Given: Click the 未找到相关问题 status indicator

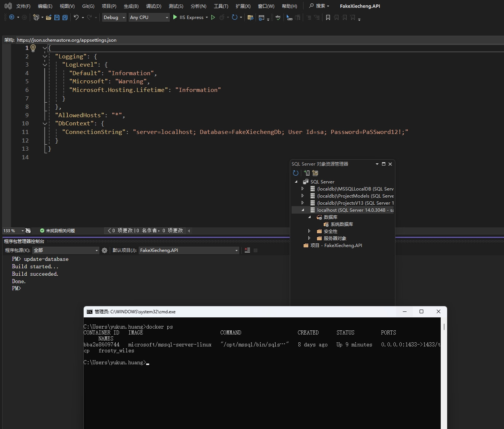Looking at the screenshot, I should tap(57, 231).
